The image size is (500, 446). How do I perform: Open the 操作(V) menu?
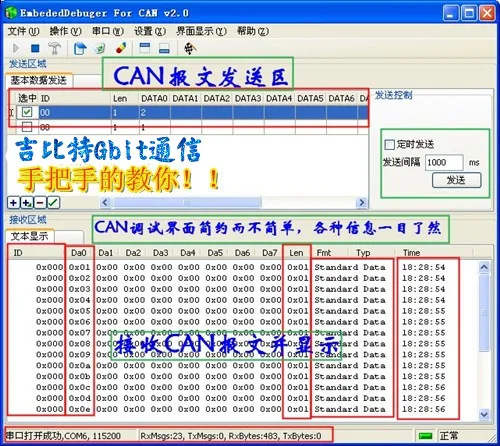coord(65,31)
